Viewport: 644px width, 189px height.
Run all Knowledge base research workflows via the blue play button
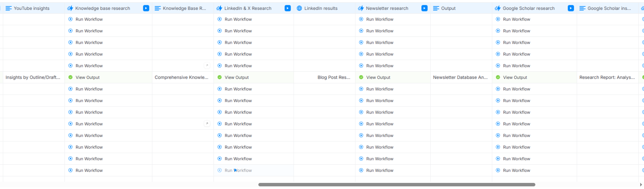146,8
